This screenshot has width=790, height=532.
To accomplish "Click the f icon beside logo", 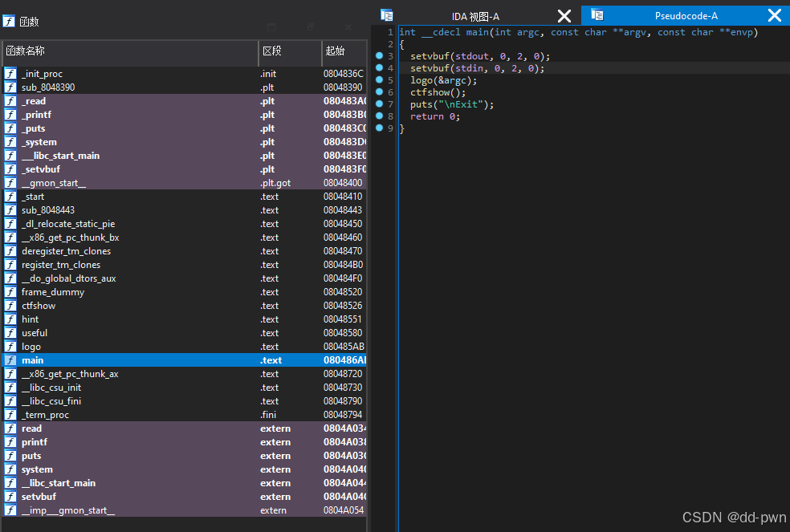I will 10,347.
